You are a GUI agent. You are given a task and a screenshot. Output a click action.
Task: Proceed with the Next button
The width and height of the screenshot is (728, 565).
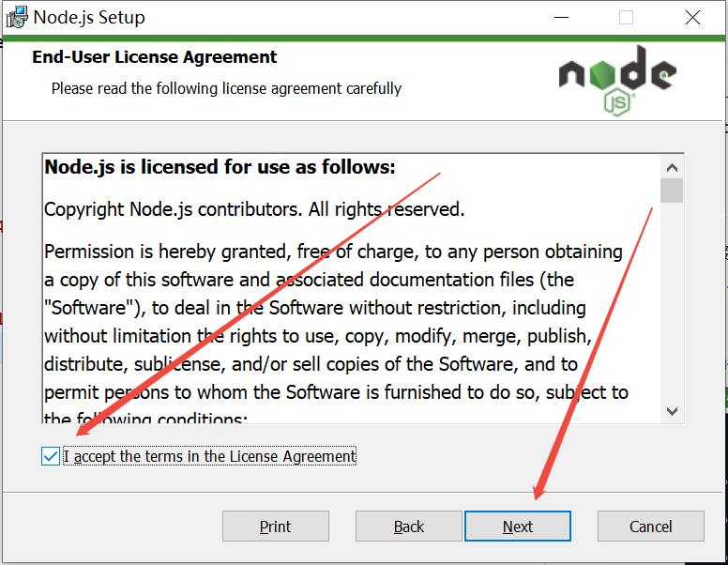(x=517, y=527)
